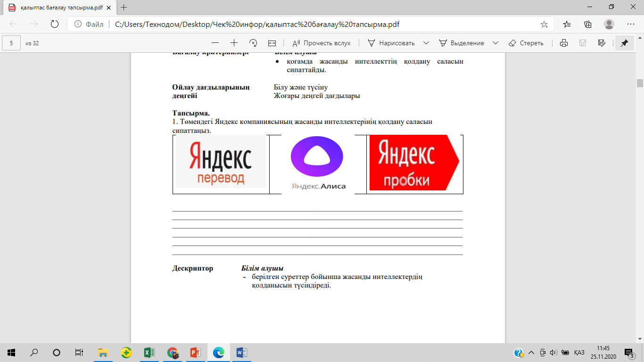Viewport: 644px width, 362px height.
Task: Expand the 'Выделение' highlight color arrow
Action: [495, 43]
